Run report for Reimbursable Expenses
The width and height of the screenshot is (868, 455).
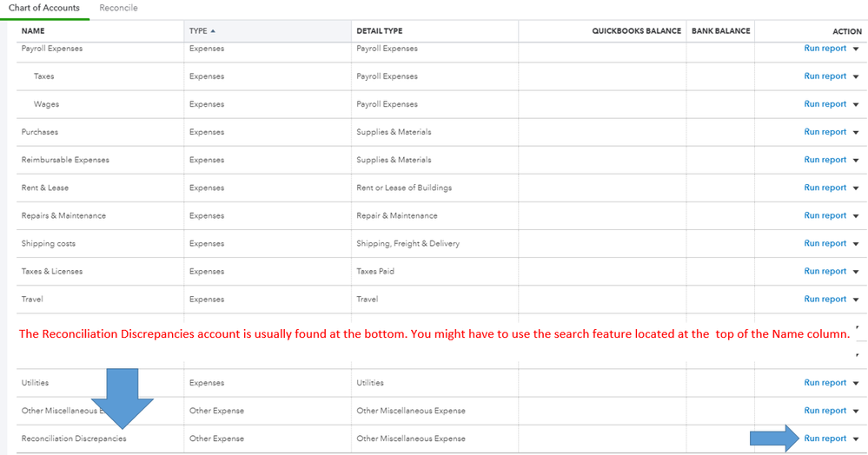[x=825, y=160]
